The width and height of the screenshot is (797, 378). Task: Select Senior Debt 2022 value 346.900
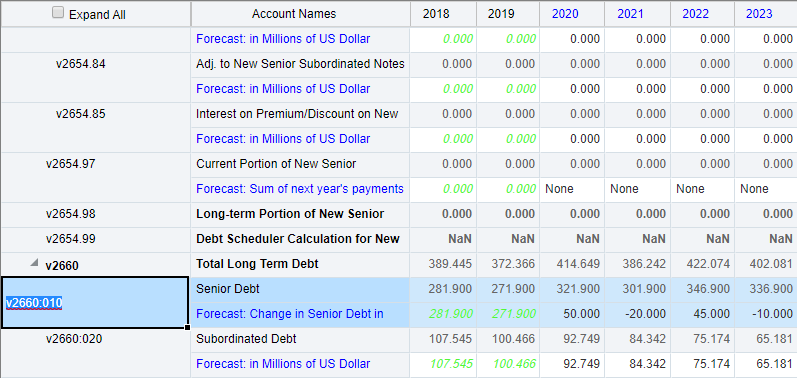[708, 289]
